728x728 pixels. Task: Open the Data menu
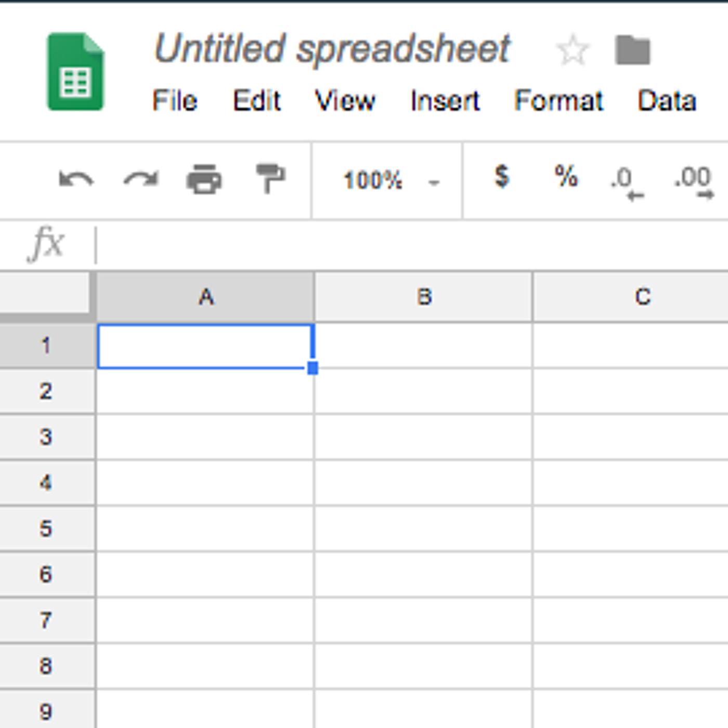pos(667,100)
